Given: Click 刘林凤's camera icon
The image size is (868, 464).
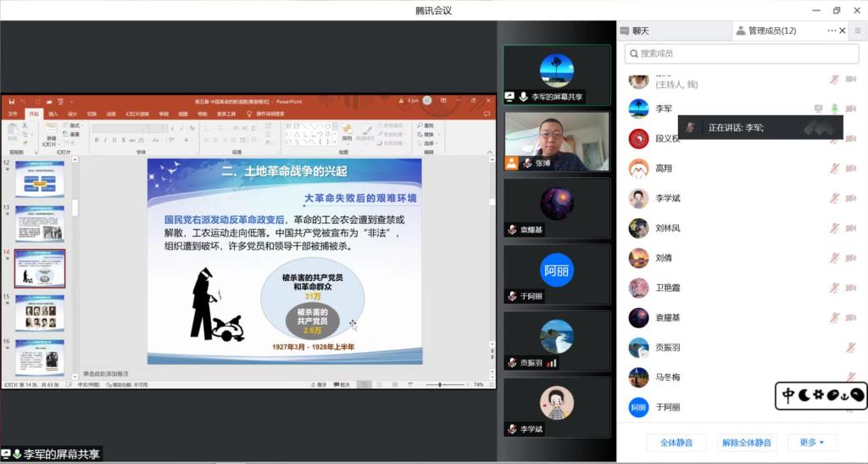Looking at the screenshot, I should (850, 228).
